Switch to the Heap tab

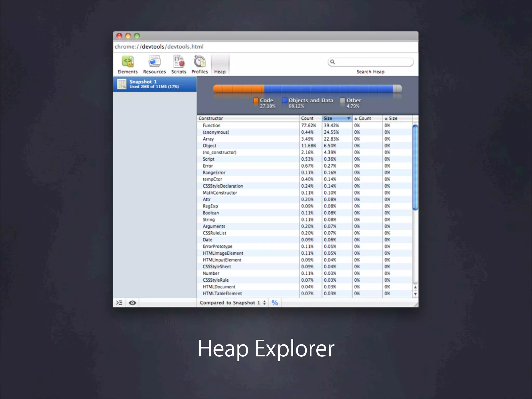(220, 65)
